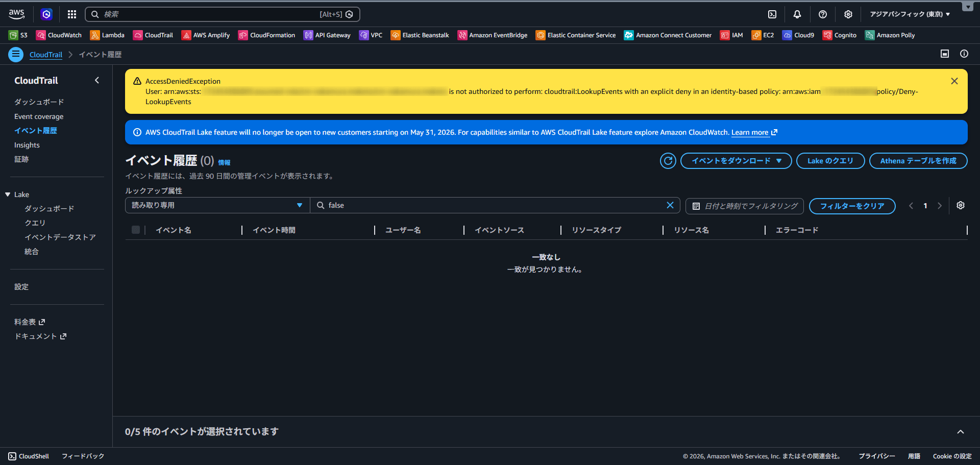Tick the select-all events checkbox
The image size is (980, 465).
136,230
